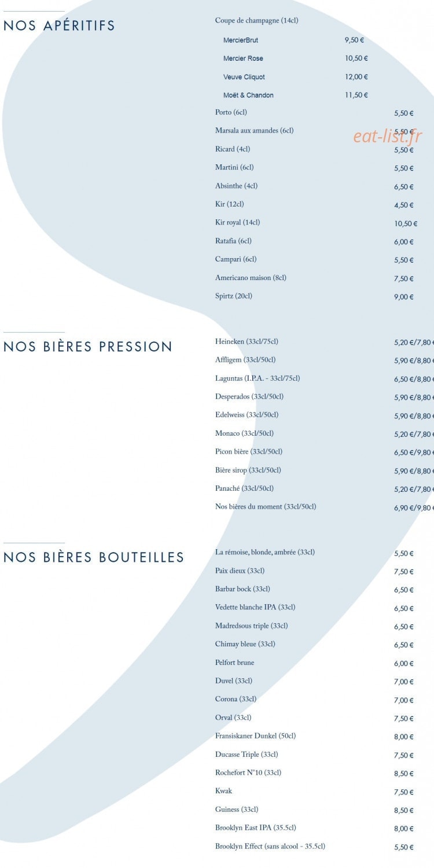This screenshot has height=868, width=434.
Task: Click the Mercier Rose price 10,50 €
Action: (x=356, y=58)
